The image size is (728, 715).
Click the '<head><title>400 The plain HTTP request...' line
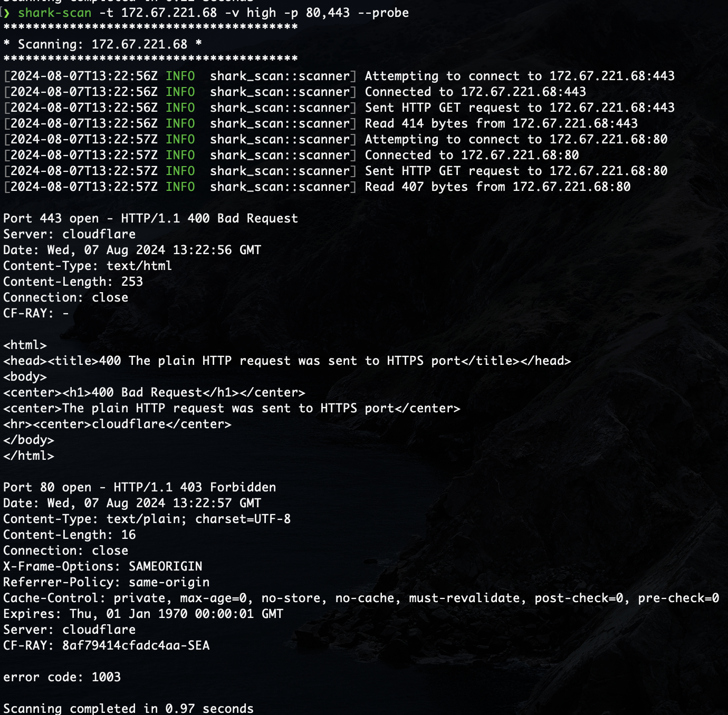(287, 361)
